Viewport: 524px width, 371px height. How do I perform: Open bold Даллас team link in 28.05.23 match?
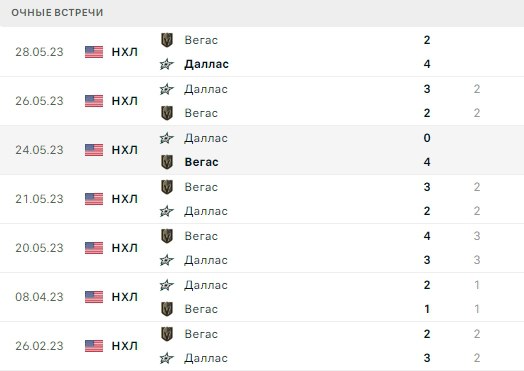(206, 64)
